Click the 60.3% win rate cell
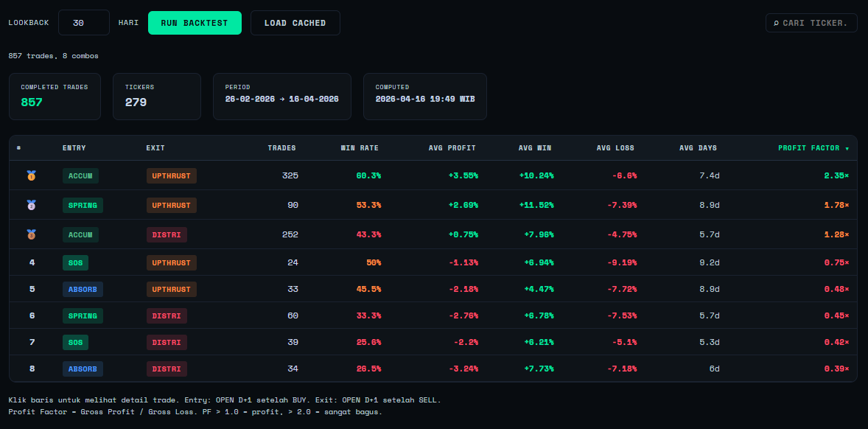 [x=368, y=175]
